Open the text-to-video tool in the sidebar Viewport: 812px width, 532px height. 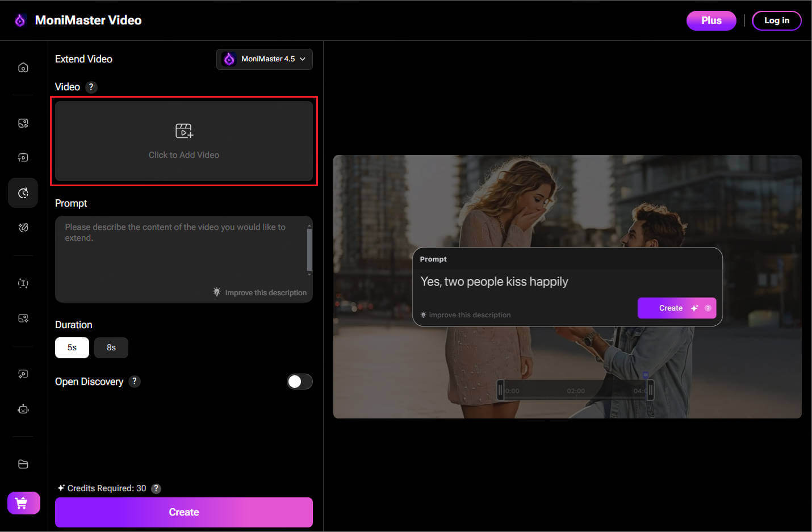coord(23,283)
